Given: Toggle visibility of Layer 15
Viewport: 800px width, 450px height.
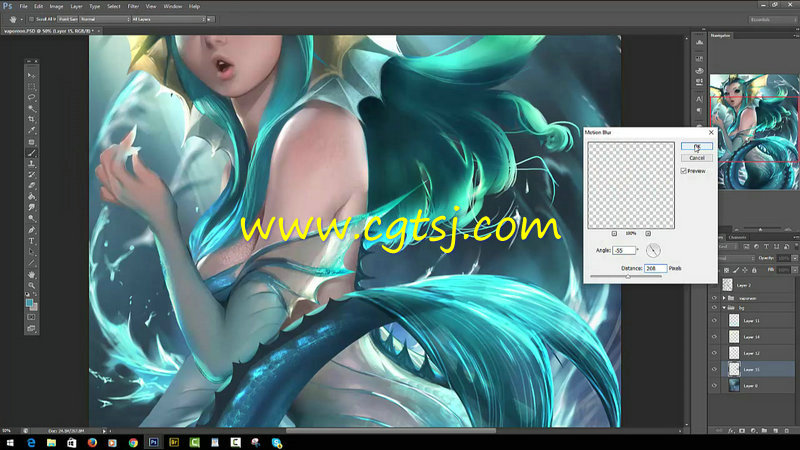Looking at the screenshot, I should pyautogui.click(x=714, y=369).
